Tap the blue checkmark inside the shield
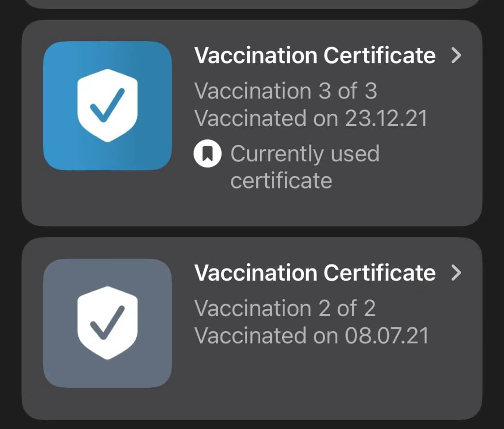The height and width of the screenshot is (429, 504). pos(107,105)
